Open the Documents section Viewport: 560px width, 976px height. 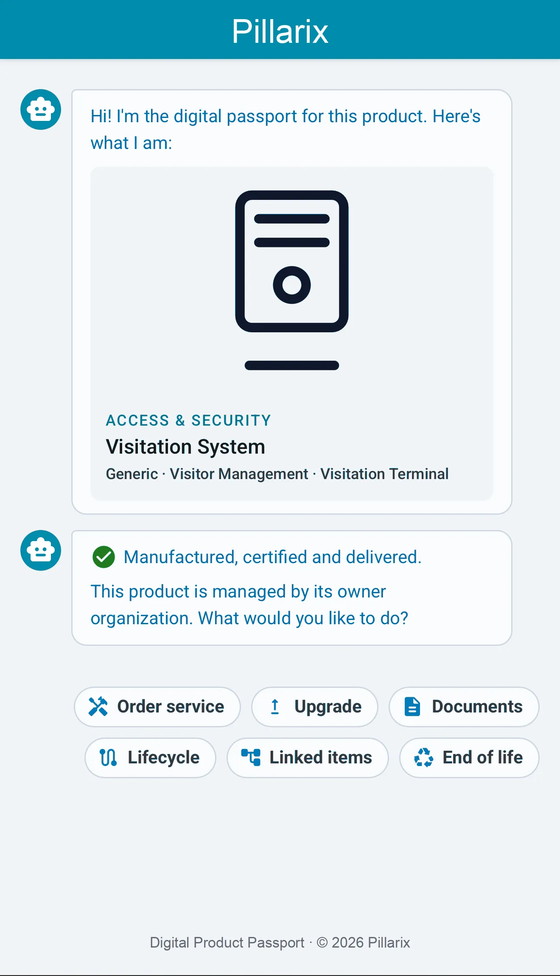tap(464, 707)
